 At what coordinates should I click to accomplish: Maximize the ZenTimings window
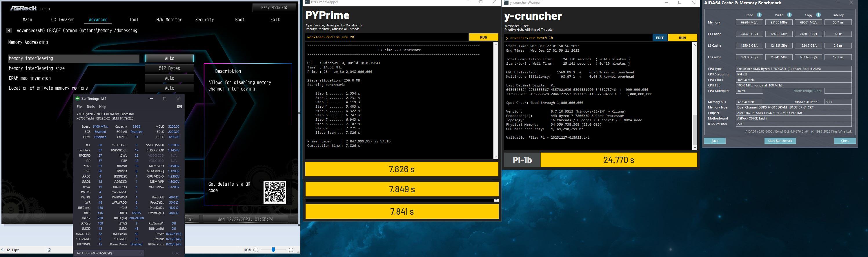tap(164, 99)
